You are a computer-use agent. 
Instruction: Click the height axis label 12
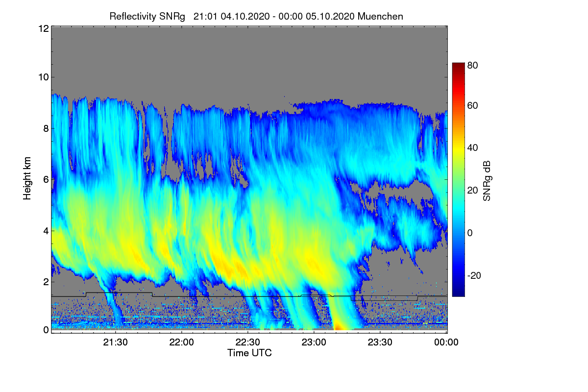click(43, 29)
